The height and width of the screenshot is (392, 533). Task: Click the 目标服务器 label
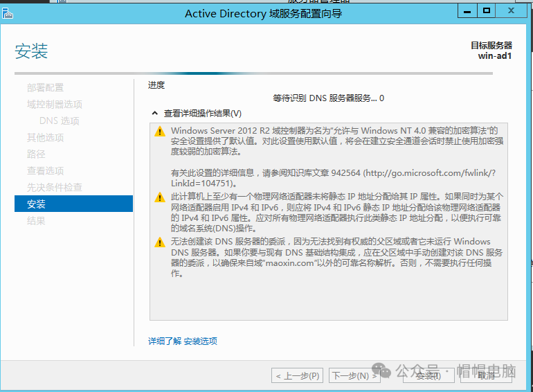click(x=491, y=45)
